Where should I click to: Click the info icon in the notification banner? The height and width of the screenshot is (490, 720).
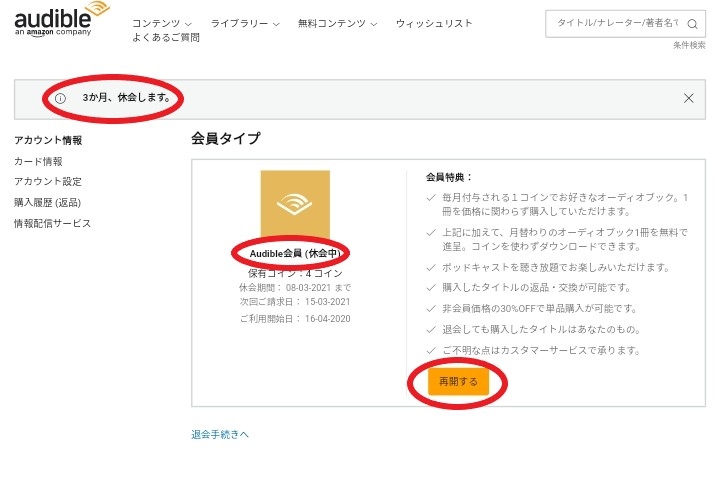(60, 98)
